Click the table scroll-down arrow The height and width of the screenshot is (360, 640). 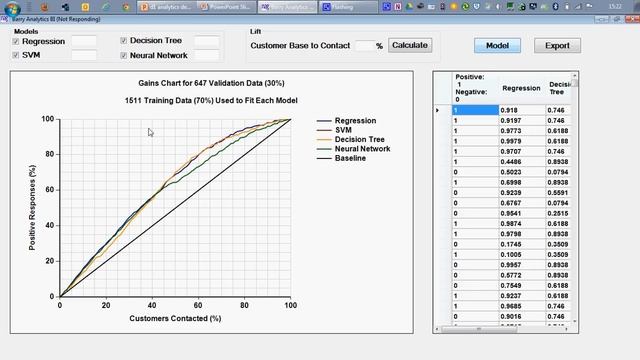(574, 322)
